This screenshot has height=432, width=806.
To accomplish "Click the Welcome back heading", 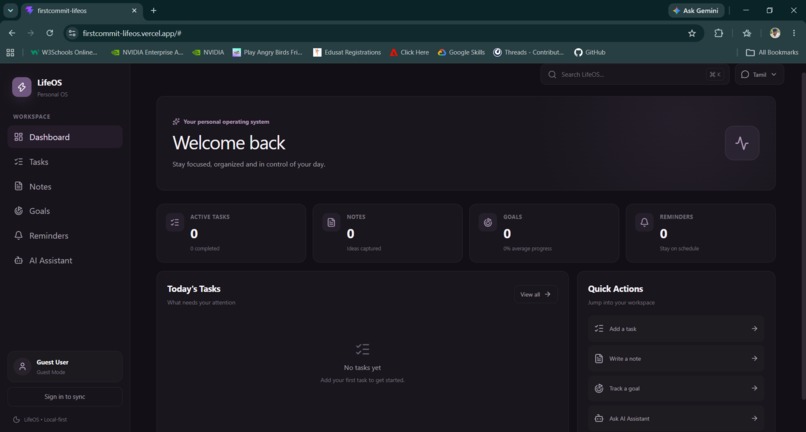I will [x=229, y=143].
